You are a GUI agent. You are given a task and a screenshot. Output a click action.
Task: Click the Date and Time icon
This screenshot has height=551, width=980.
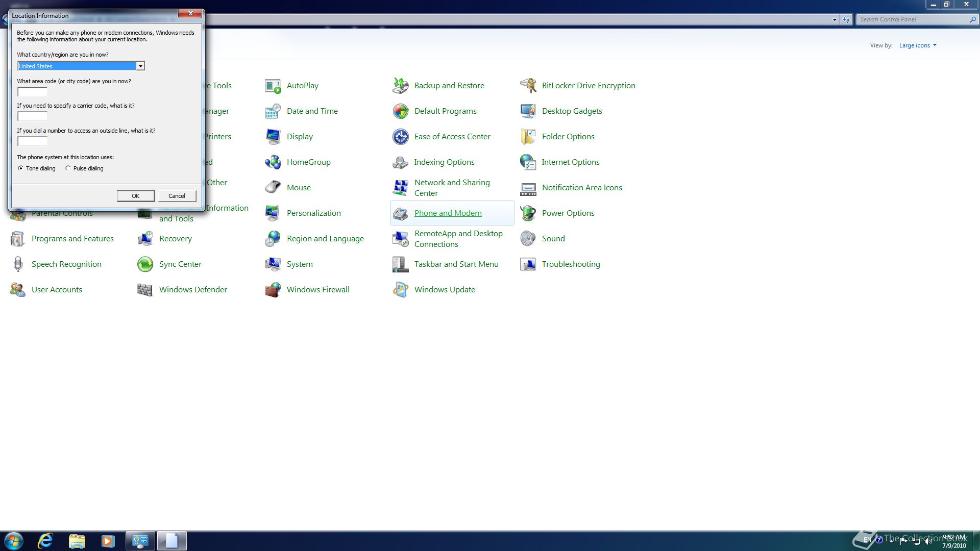click(x=273, y=111)
